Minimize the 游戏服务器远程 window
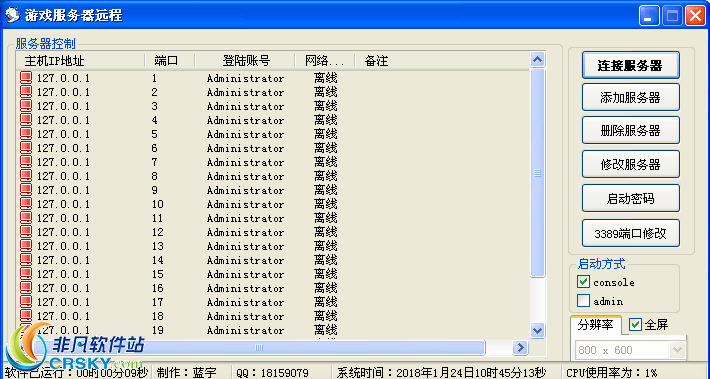710x379 pixels. pyautogui.click(x=649, y=16)
